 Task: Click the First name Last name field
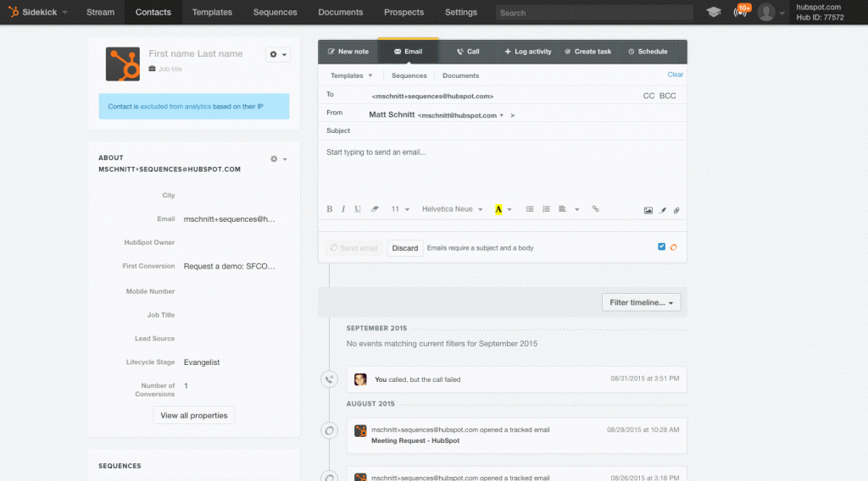coord(196,53)
